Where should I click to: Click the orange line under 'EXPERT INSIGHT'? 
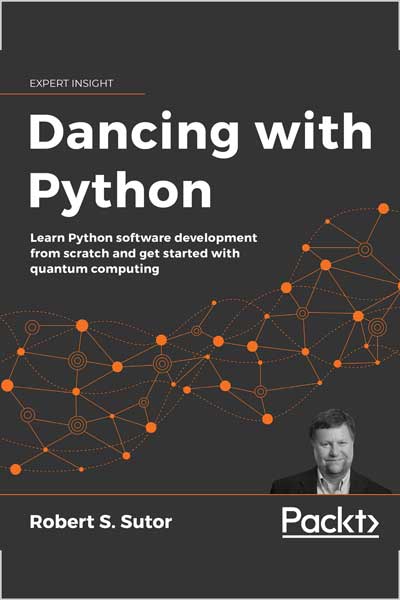click(72, 94)
